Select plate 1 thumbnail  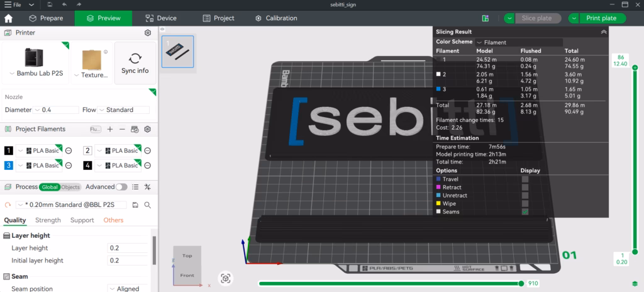(x=178, y=52)
